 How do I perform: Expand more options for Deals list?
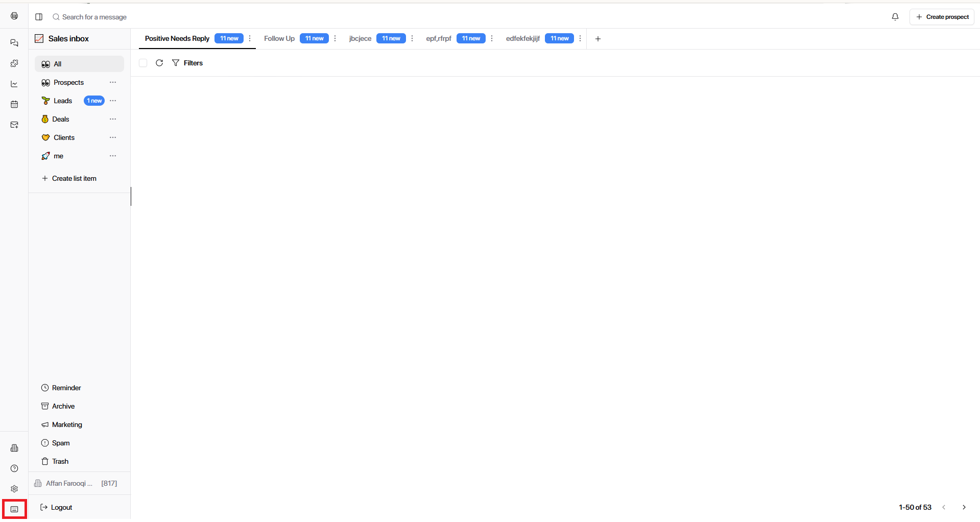(113, 119)
